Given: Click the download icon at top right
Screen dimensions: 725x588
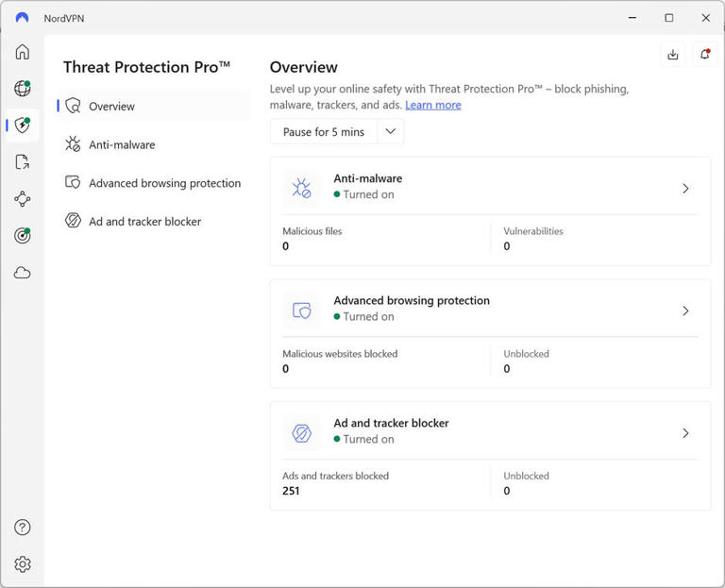Looking at the screenshot, I should tap(673, 55).
